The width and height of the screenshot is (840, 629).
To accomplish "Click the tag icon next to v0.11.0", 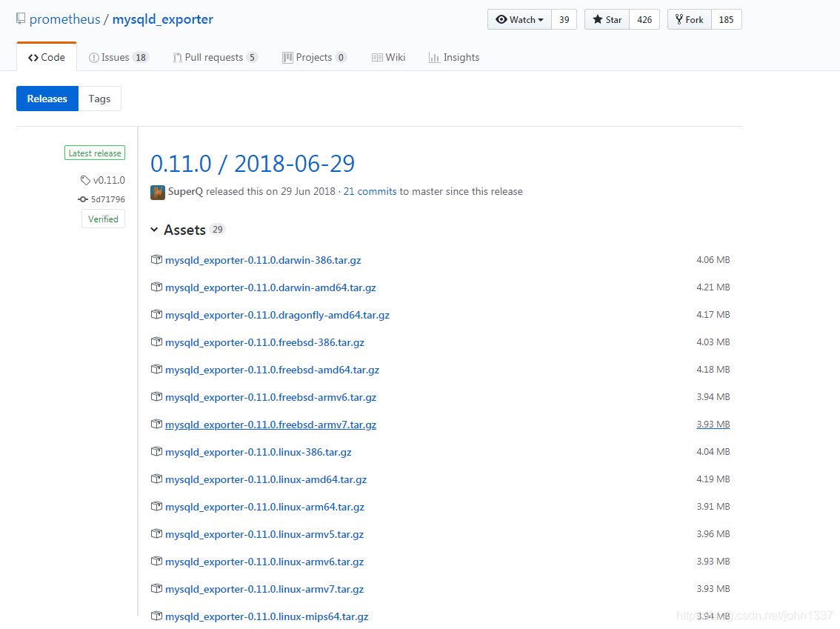I will pyautogui.click(x=85, y=180).
